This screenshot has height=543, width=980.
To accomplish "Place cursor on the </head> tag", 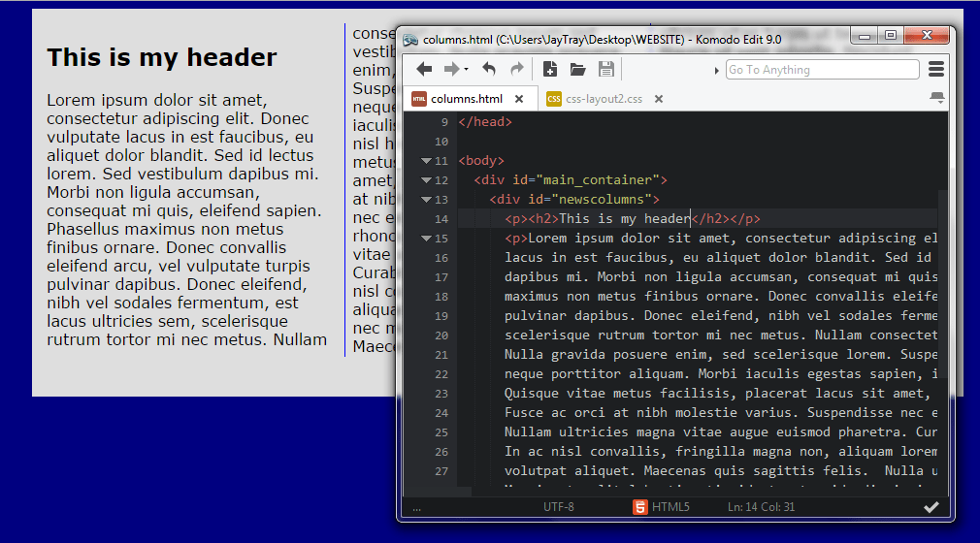I will pos(485,122).
